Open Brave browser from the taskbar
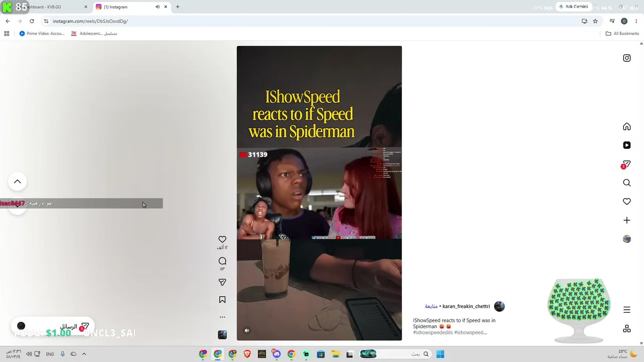 coord(247,354)
